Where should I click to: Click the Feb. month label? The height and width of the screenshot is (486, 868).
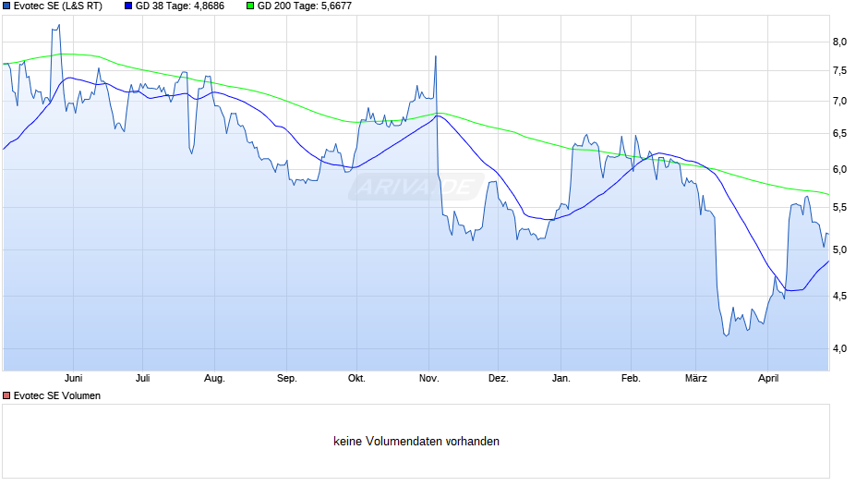(631, 378)
